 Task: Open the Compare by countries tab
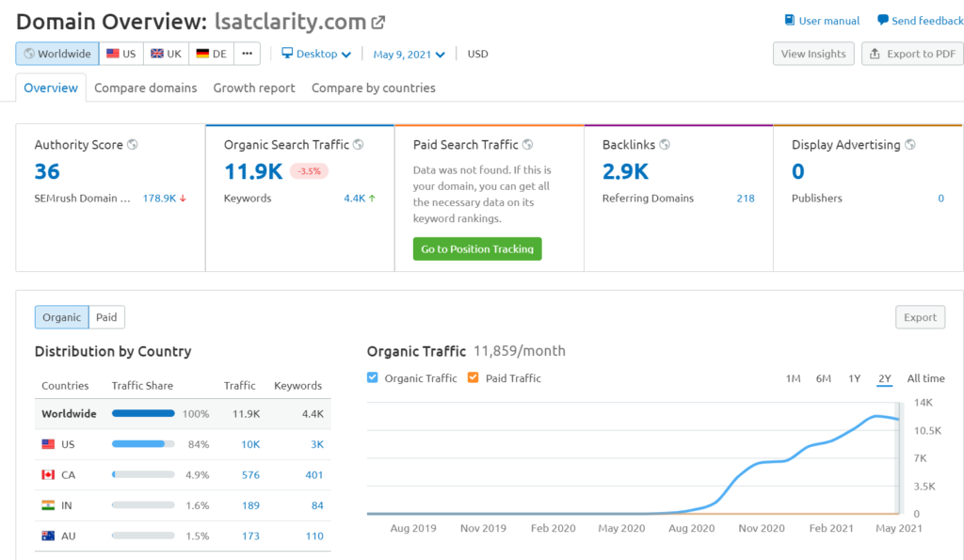[373, 88]
